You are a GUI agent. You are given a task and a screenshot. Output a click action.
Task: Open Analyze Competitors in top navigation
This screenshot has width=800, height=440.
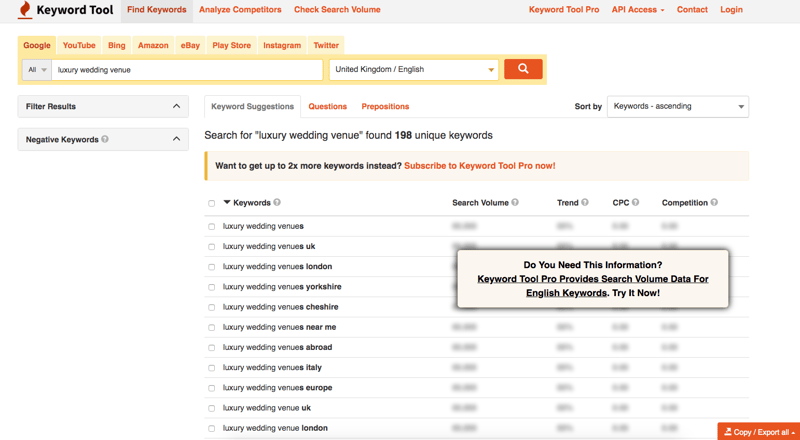240,10
